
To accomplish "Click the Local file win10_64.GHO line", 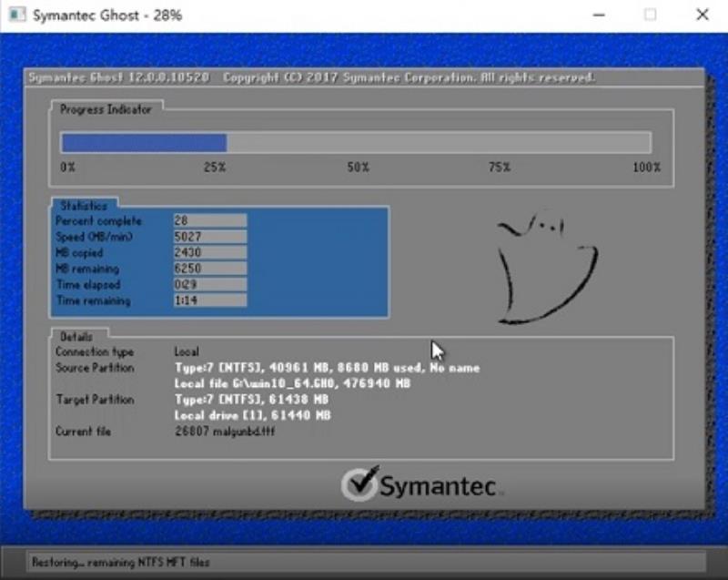I will point(292,383).
